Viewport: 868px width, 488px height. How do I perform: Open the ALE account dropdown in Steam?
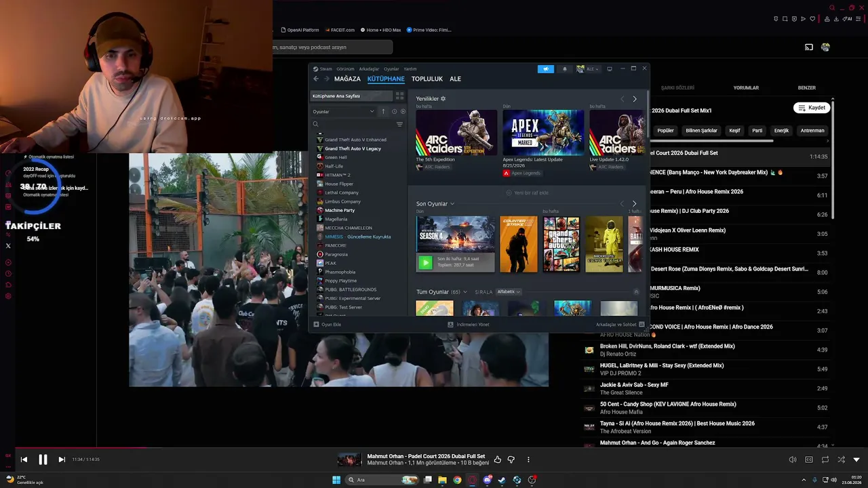point(587,68)
